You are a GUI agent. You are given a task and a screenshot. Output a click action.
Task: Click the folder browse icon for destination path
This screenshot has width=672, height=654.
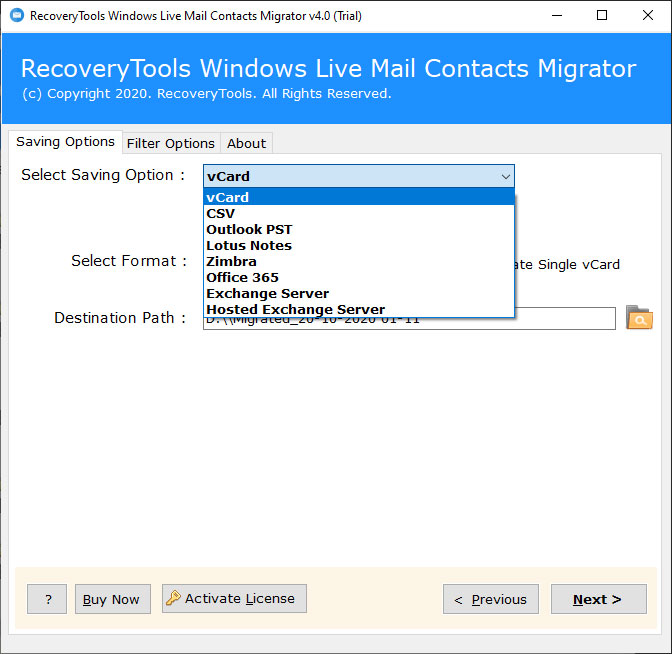[639, 318]
